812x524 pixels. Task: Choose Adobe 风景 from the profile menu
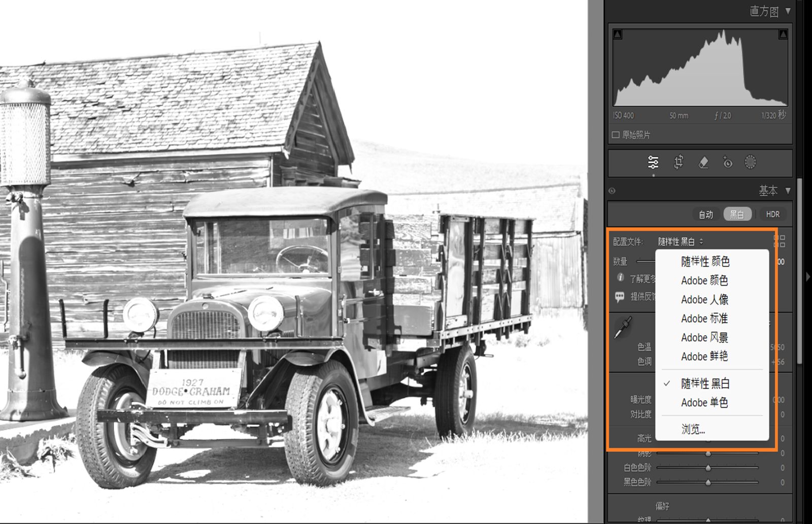[712, 337]
